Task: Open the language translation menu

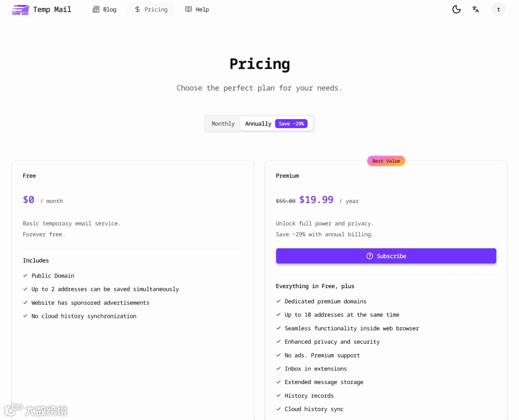Action: pos(476,10)
